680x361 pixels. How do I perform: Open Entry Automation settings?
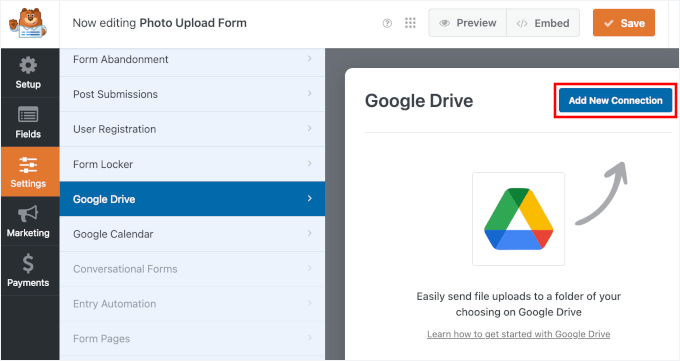(x=192, y=304)
